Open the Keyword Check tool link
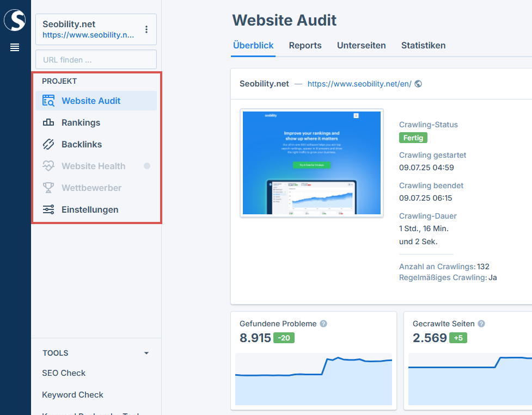Viewport: 532px width, 415px height. click(72, 395)
